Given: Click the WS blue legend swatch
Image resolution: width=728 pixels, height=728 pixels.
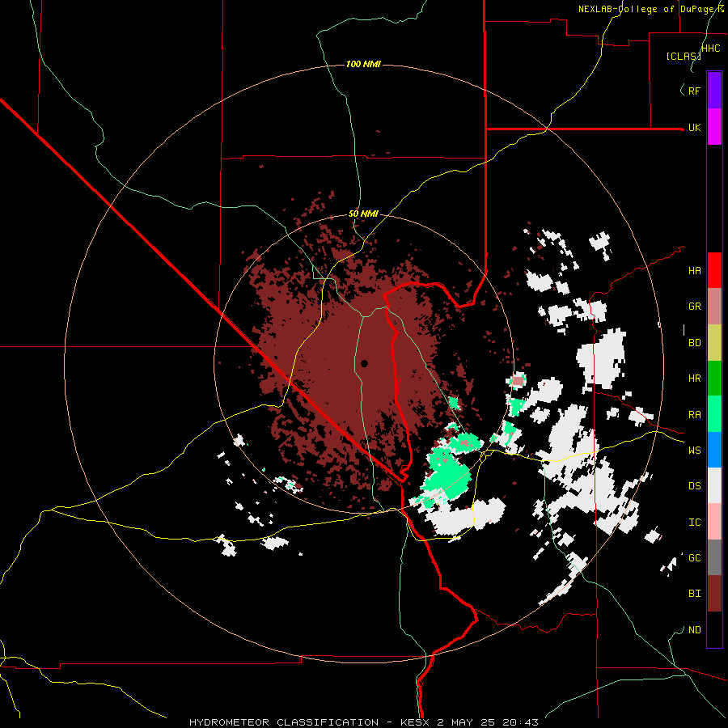Looking at the screenshot, I should tap(714, 450).
